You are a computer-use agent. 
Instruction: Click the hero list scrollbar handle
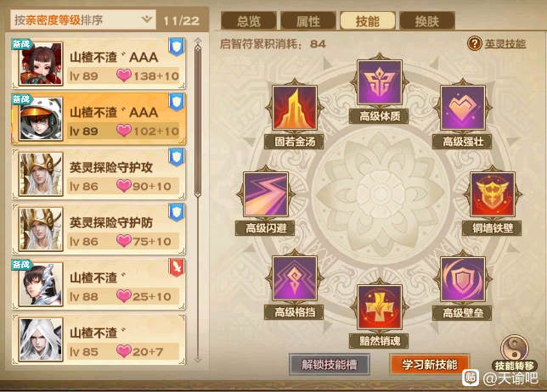198,121
